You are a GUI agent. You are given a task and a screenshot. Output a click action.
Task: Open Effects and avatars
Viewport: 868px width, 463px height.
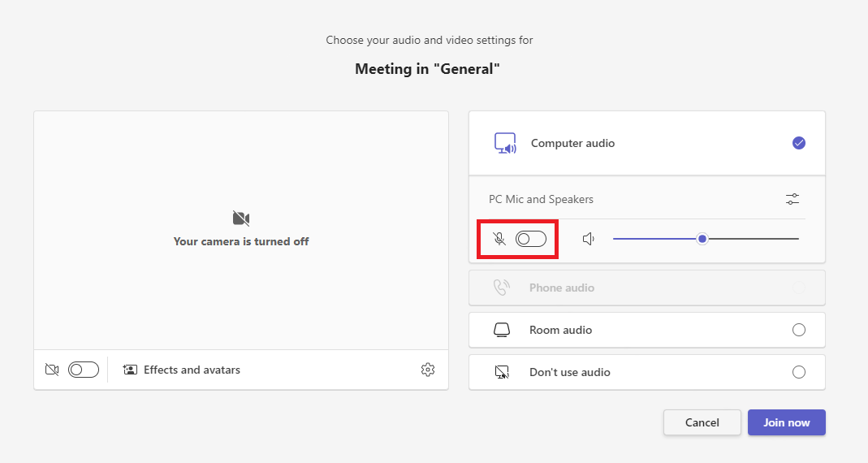tap(182, 370)
